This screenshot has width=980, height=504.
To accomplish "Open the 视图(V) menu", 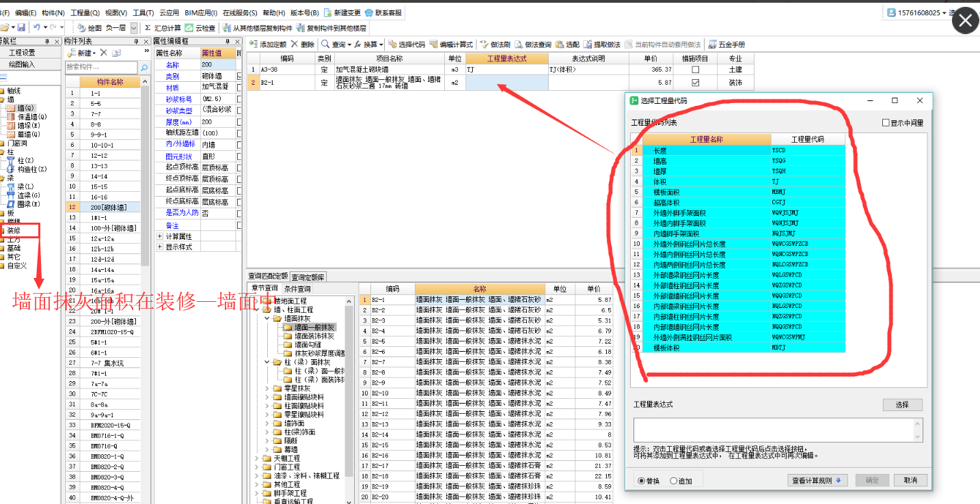I will point(116,12).
